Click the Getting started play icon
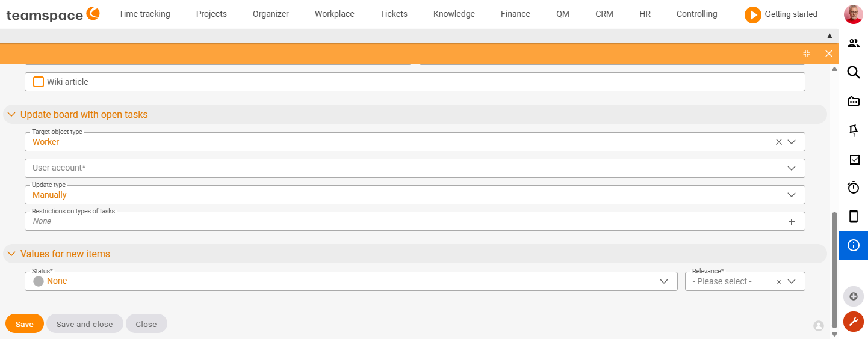 pos(752,14)
